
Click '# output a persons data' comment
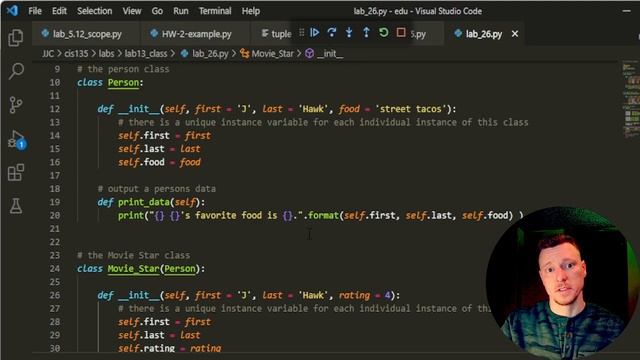(157, 189)
